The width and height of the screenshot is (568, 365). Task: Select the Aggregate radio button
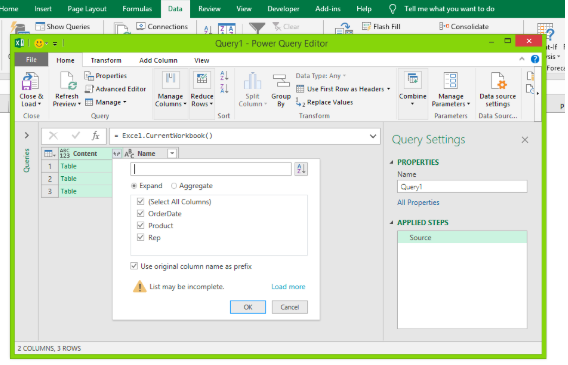point(174,186)
